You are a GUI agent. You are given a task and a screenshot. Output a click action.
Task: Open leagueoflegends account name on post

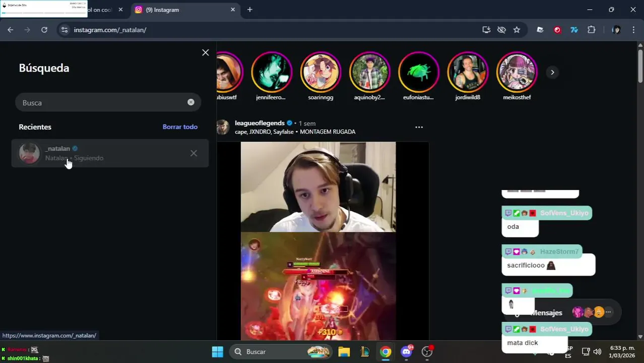click(x=260, y=123)
